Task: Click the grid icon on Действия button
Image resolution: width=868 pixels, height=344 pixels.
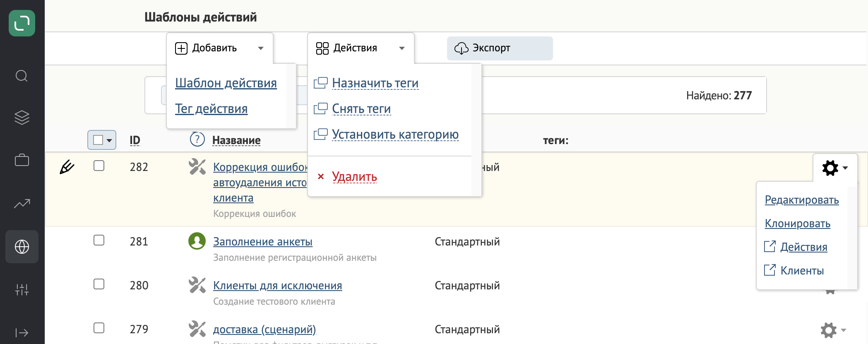Action: (x=322, y=48)
